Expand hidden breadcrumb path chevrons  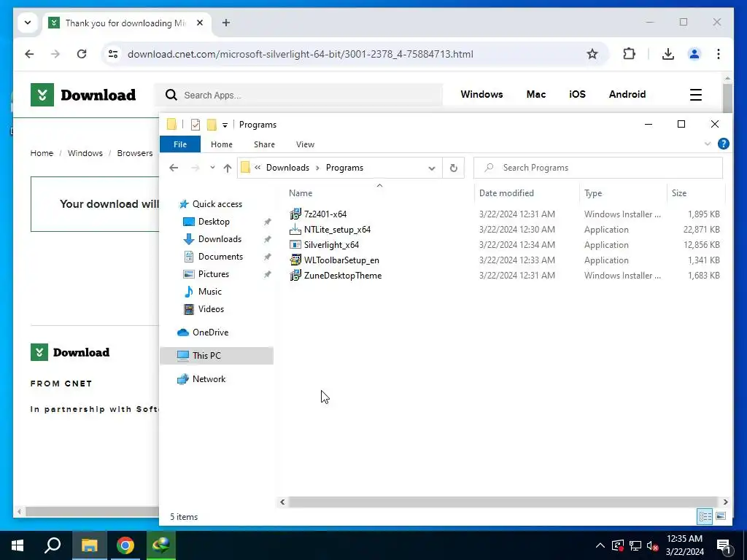click(258, 168)
